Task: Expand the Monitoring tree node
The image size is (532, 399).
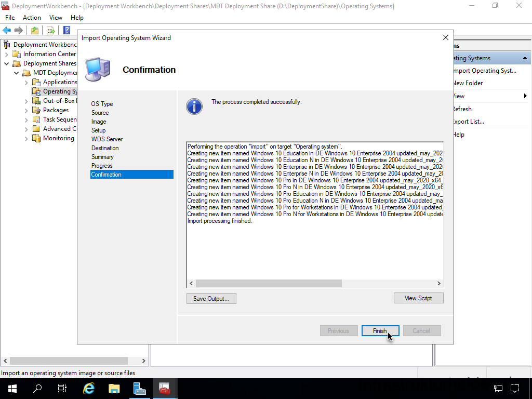Action: tap(26, 138)
